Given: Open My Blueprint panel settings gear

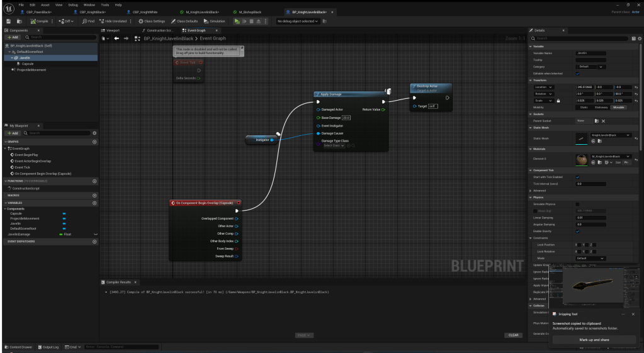Looking at the screenshot, I should (x=94, y=133).
